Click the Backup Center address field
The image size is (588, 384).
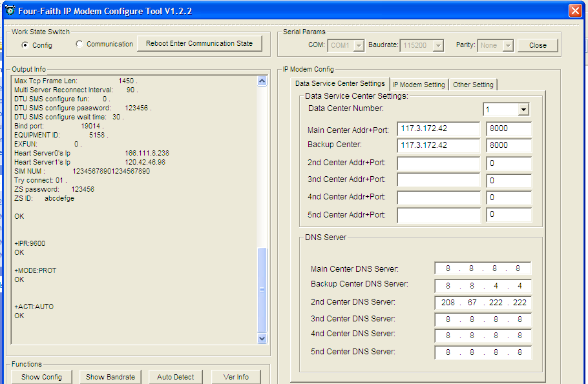438,145
